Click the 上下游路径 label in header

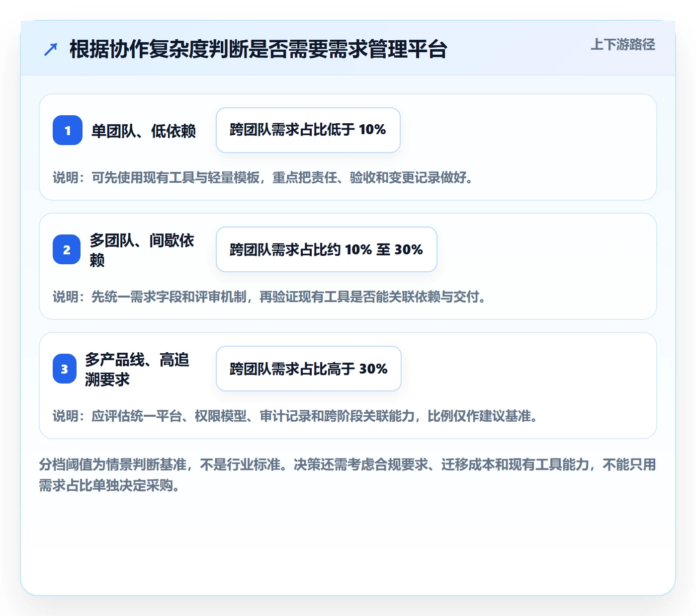click(x=623, y=45)
